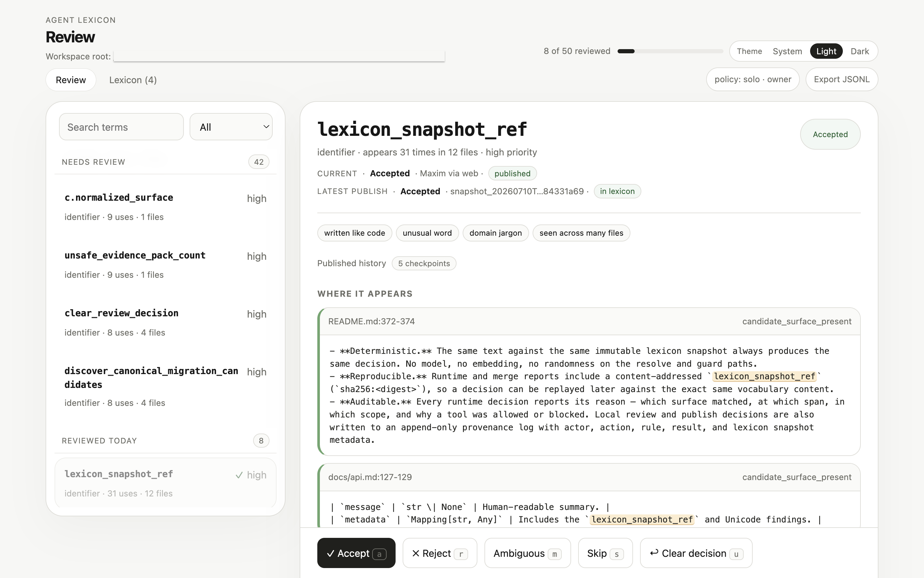Open docs/api.md:127-129 source reference
The height and width of the screenshot is (578, 924).
pos(370,477)
